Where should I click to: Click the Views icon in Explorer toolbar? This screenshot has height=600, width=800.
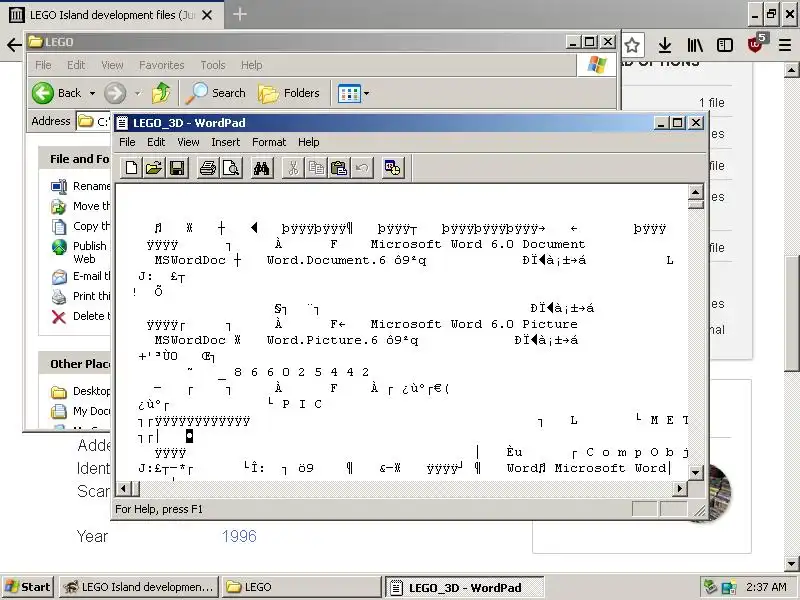click(349, 93)
